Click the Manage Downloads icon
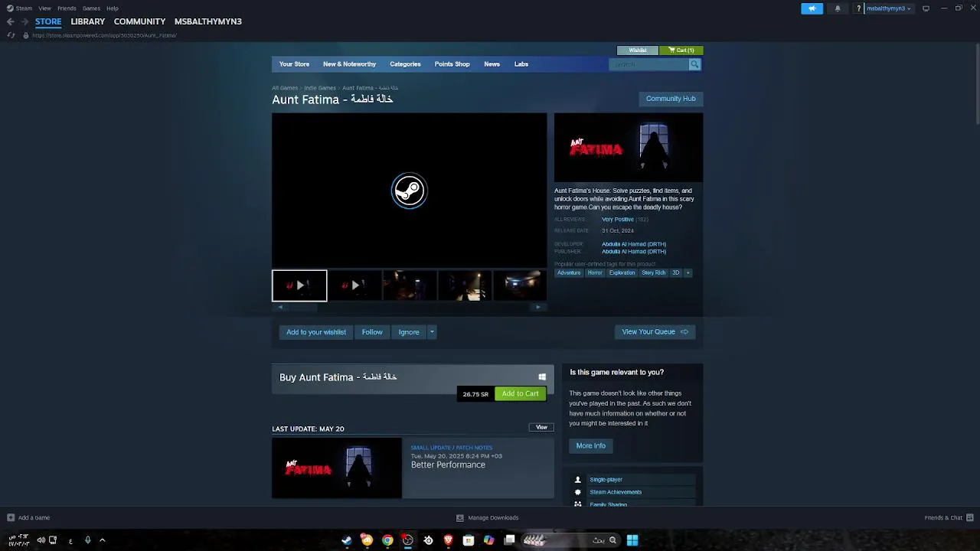 coord(459,517)
